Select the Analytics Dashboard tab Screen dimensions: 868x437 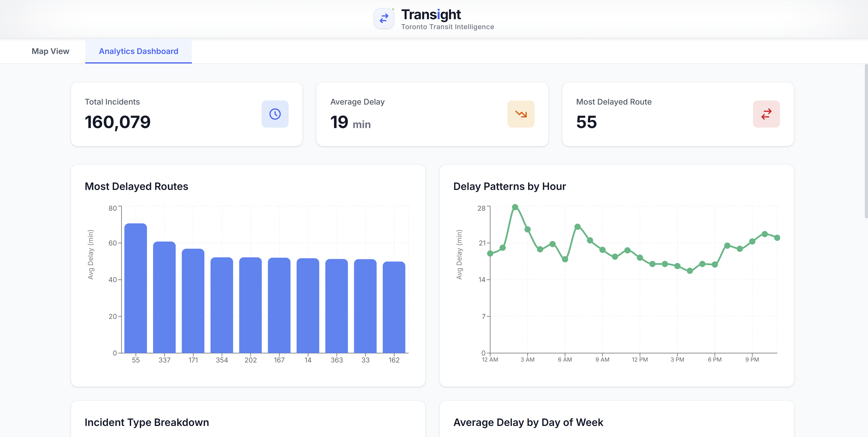coord(139,51)
